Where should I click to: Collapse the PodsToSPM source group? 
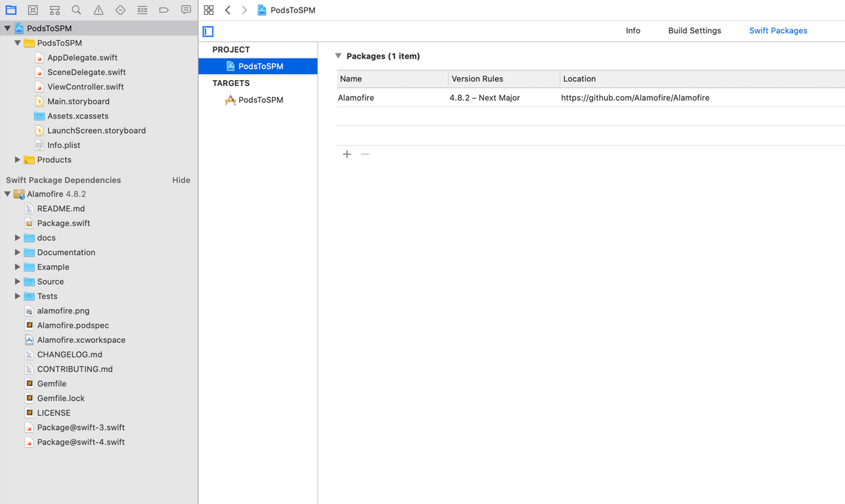(17, 42)
